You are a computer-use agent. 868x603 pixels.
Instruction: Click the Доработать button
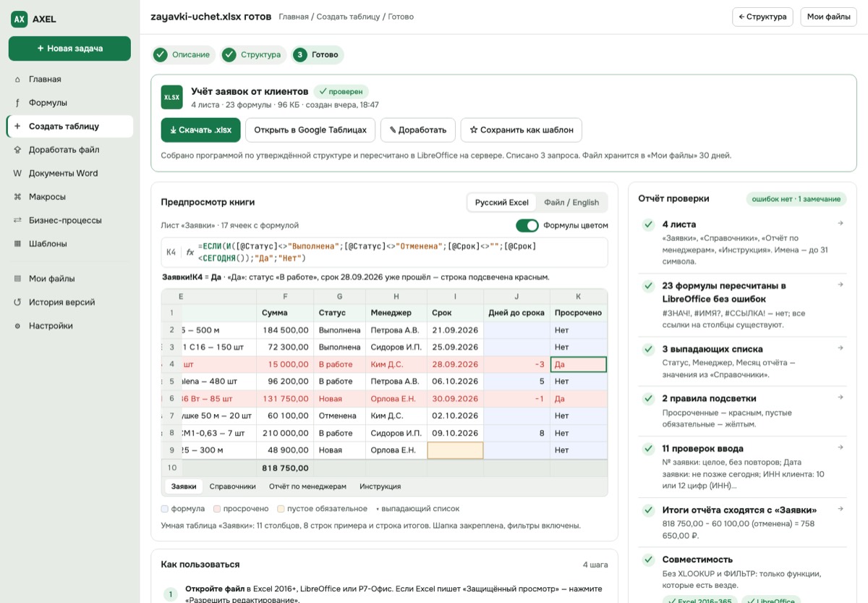pos(418,130)
